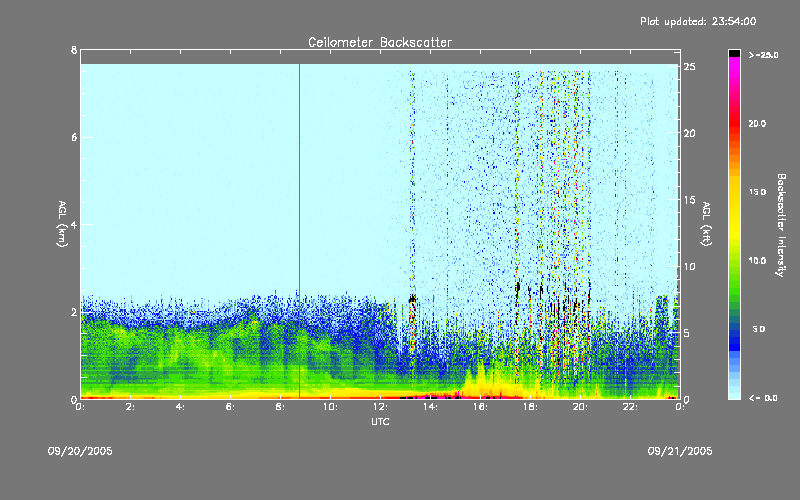Click the '20:' hour tick label
This screenshot has height=500, width=800.
(580, 407)
